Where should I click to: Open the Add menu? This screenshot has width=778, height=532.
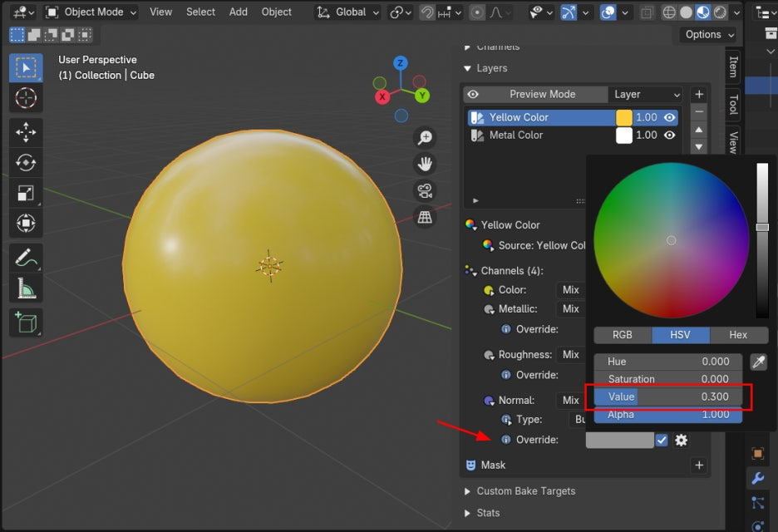point(239,12)
